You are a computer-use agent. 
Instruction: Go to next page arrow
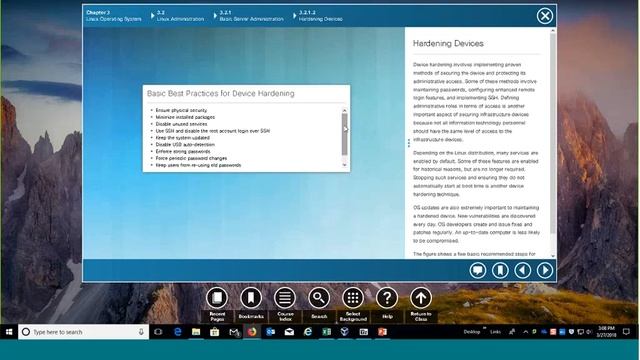coord(545,270)
